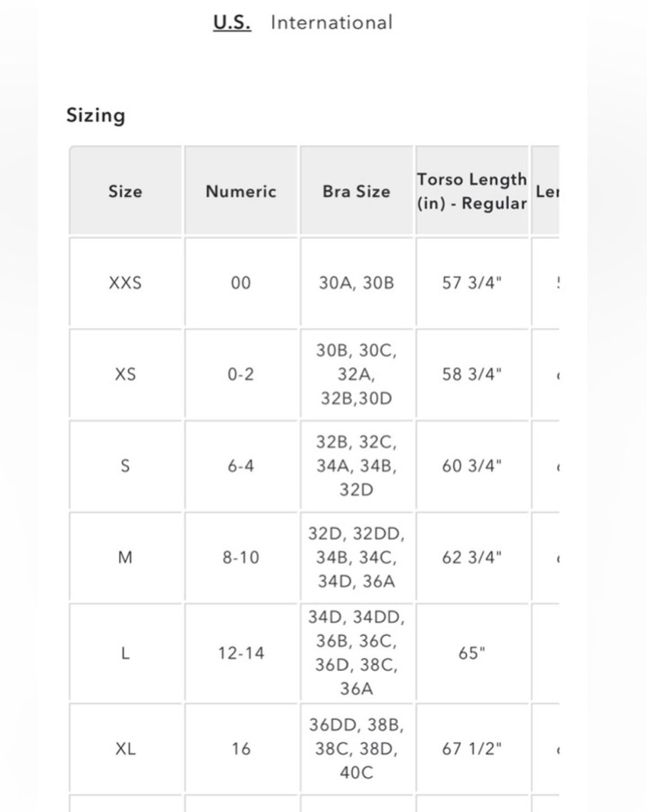Click the 12-14 numeric size cell

[x=241, y=653]
